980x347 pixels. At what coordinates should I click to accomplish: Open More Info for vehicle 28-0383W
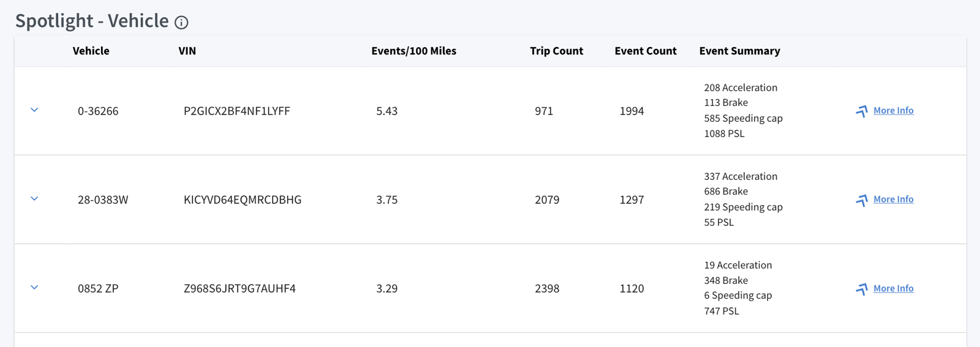point(893,200)
